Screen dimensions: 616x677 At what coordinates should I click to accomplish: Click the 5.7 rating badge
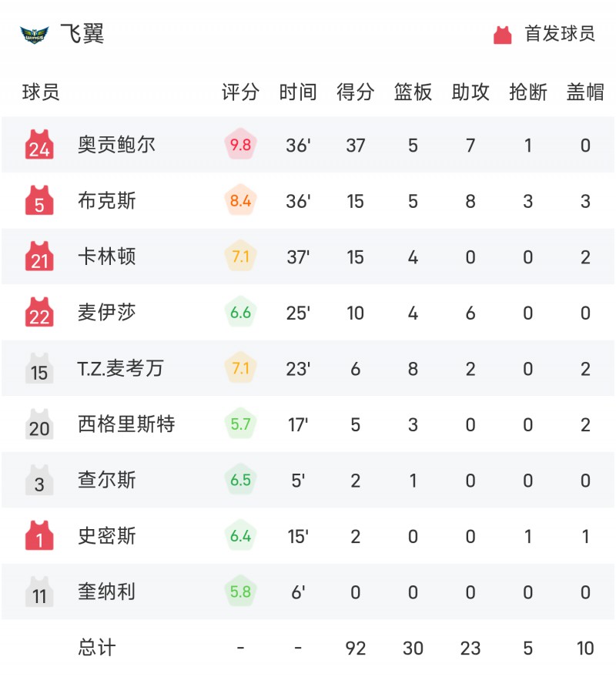click(240, 424)
